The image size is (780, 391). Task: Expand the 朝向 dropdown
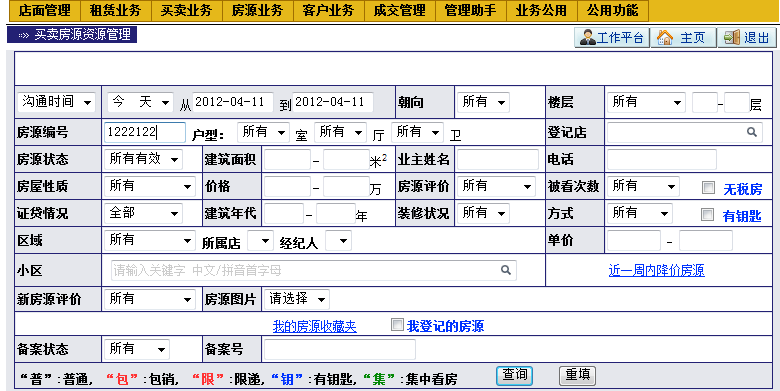click(483, 102)
